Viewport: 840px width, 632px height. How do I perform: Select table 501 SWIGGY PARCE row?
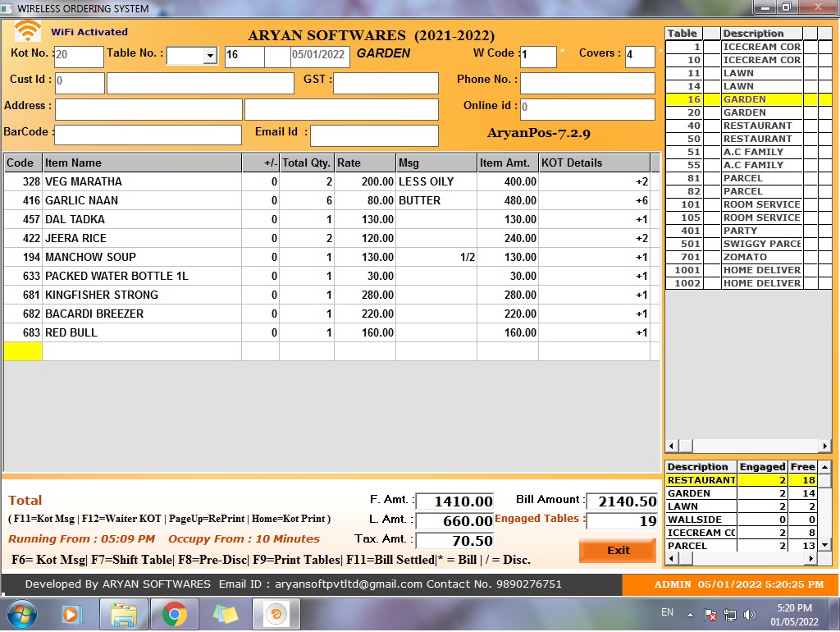[x=748, y=244]
